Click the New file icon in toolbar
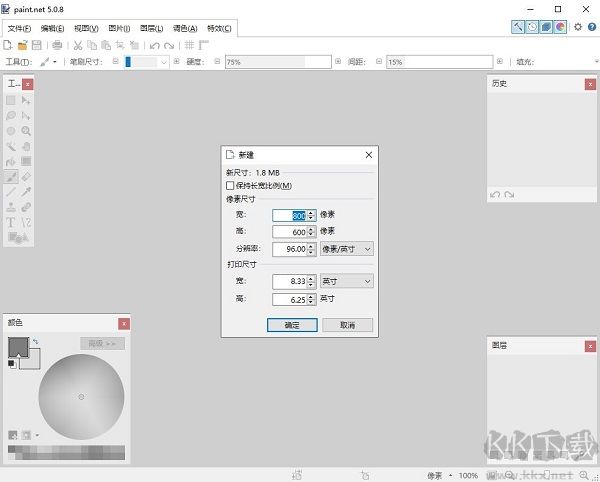Image resolution: width=600 pixels, height=482 pixels. 7,45
